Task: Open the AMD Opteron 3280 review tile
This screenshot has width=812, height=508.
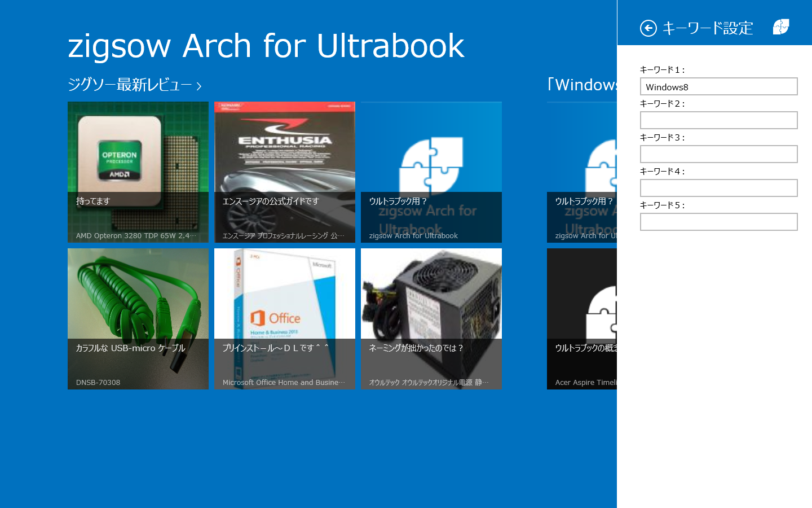Action: pos(138,172)
